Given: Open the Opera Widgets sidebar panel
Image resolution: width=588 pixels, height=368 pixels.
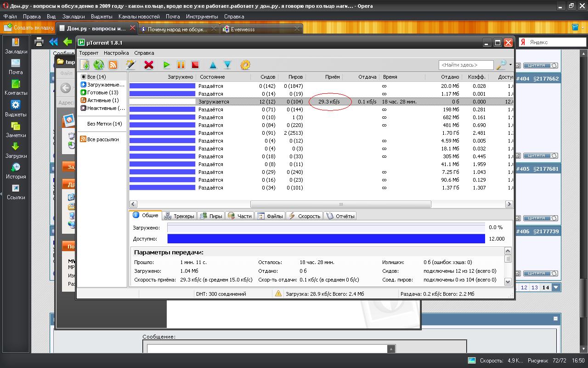Looking at the screenshot, I should (x=16, y=109).
